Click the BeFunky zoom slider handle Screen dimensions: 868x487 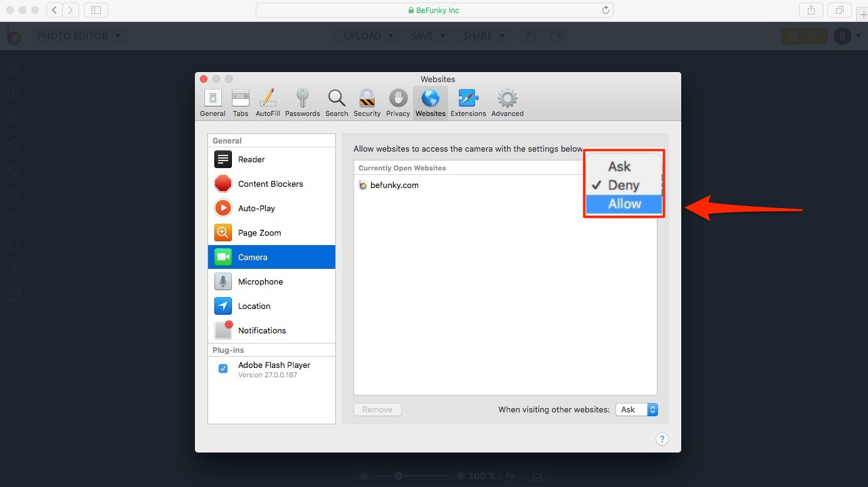[398, 476]
